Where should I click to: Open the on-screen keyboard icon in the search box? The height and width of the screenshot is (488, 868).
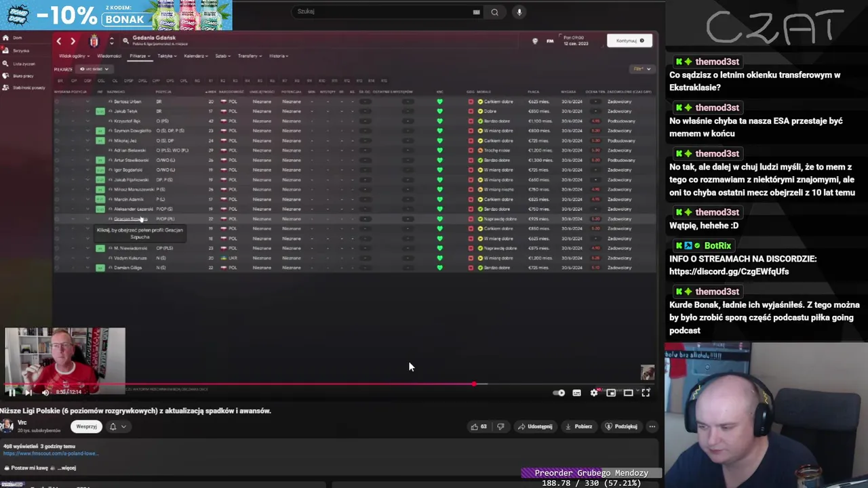coord(476,12)
